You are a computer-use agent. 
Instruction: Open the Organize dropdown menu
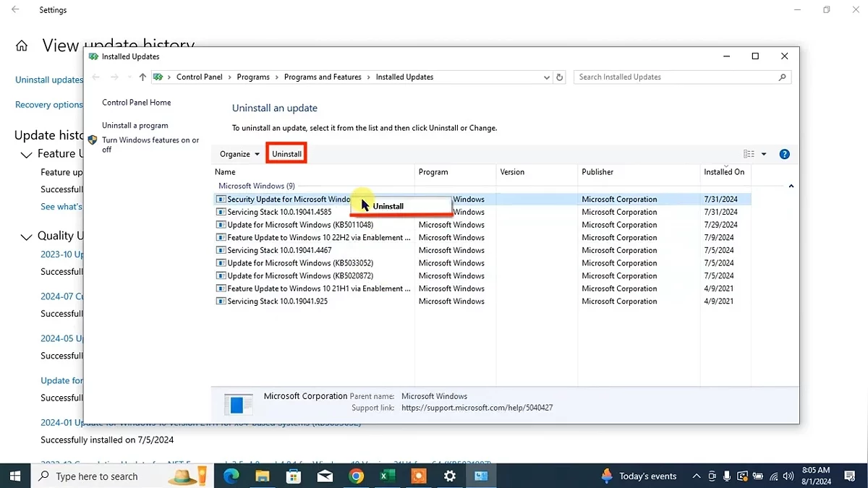[x=239, y=154]
